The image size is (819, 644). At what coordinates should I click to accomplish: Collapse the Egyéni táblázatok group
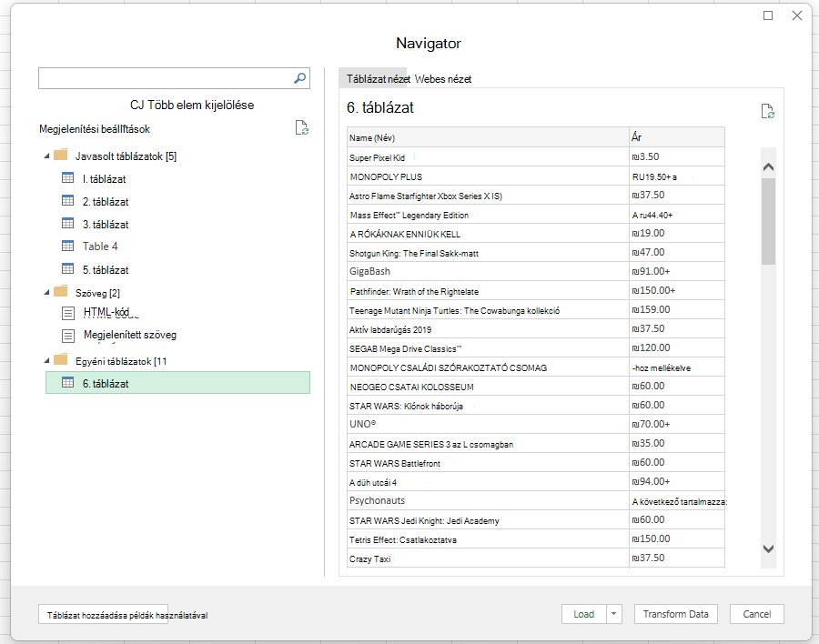tap(46, 360)
